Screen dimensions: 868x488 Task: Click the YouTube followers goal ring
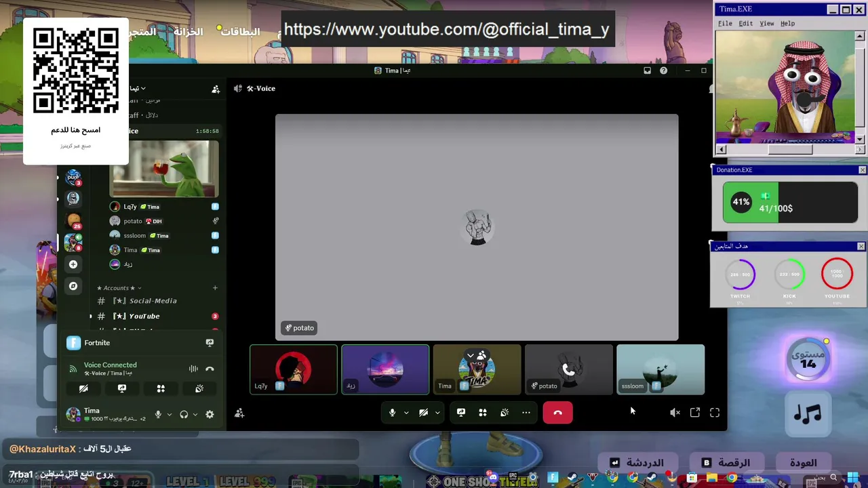coord(837,274)
